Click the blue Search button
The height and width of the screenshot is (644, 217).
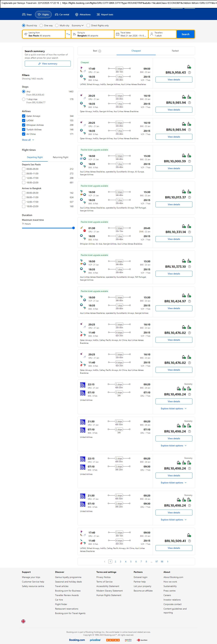(185, 34)
